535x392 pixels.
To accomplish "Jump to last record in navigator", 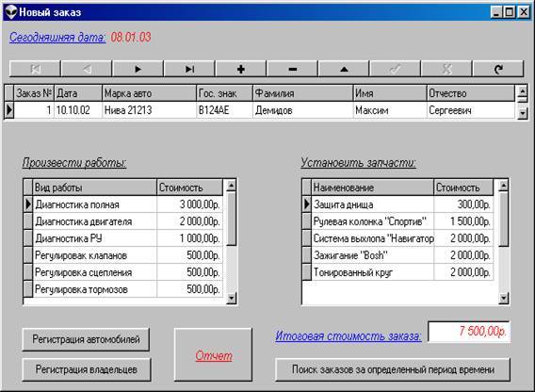I will 189,69.
